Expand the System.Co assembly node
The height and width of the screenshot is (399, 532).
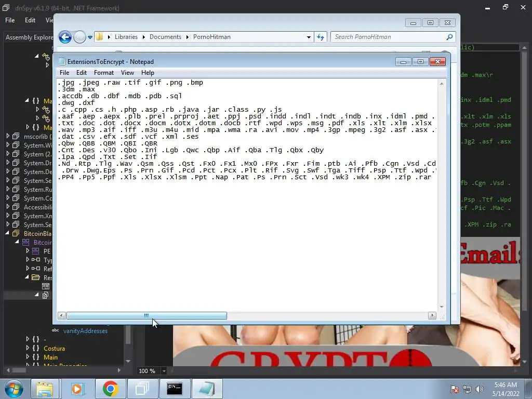[8, 198]
